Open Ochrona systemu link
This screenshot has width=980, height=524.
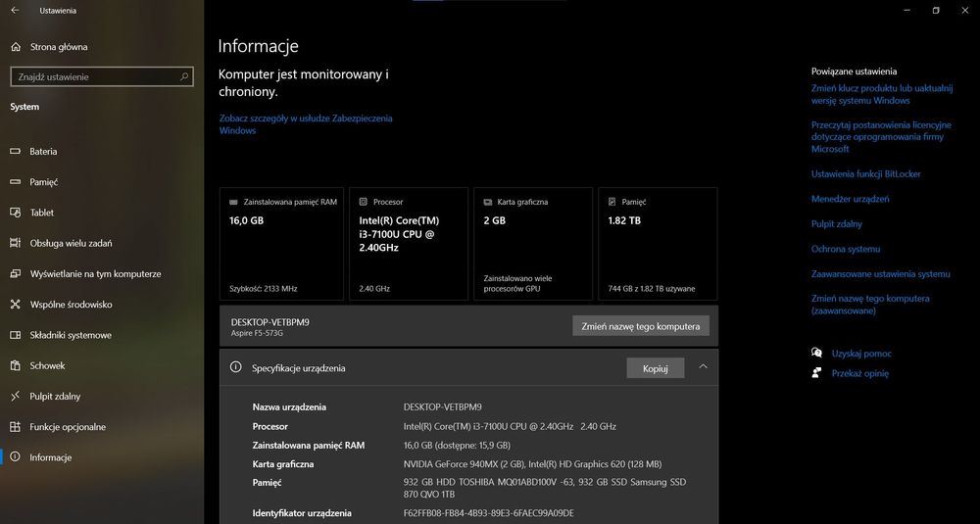[x=846, y=249]
